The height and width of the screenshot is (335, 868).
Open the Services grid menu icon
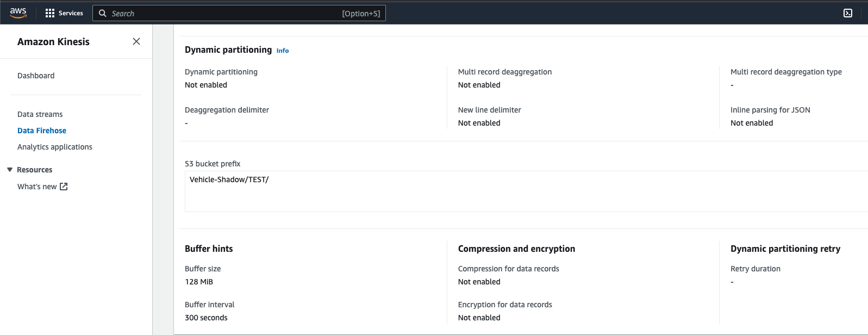point(50,13)
